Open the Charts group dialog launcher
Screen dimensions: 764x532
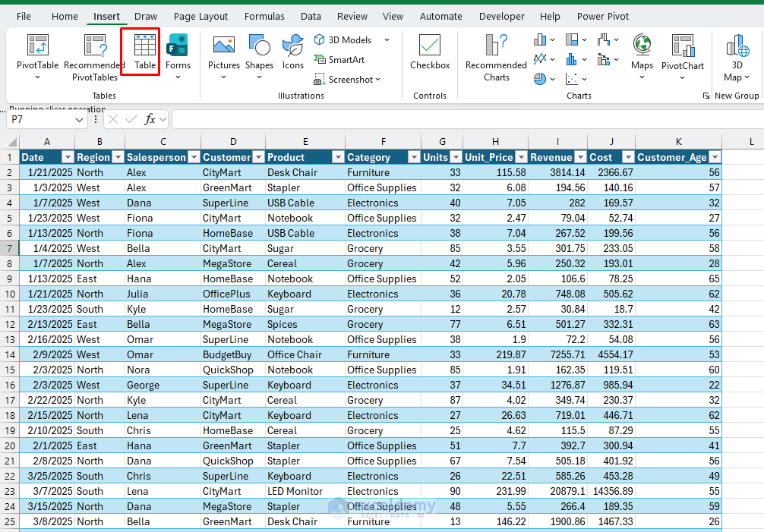[706, 96]
